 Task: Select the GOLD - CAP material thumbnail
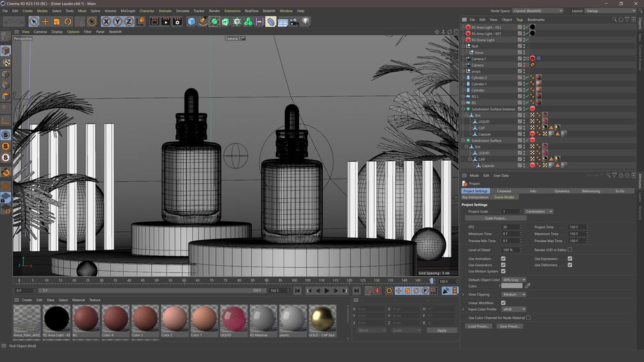click(x=323, y=318)
